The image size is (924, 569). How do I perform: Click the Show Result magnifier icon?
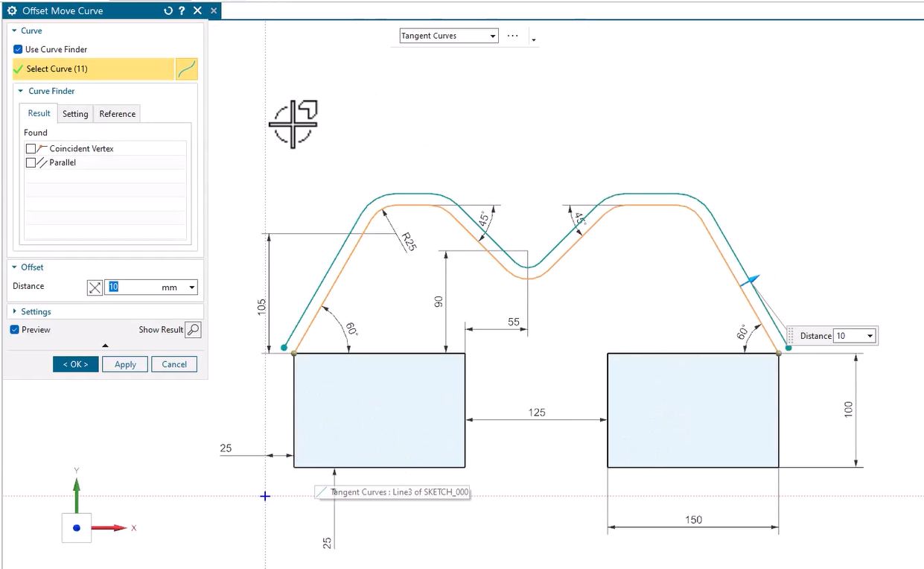[193, 329]
